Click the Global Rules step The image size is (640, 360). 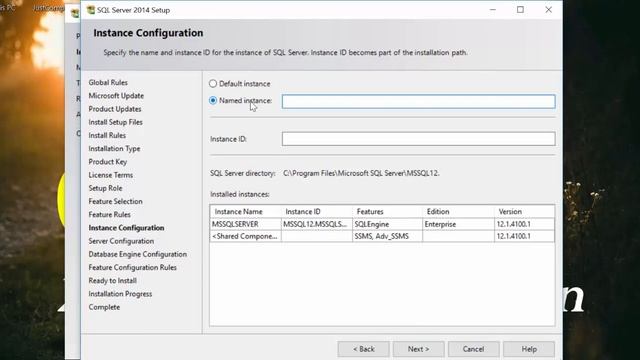(108, 82)
